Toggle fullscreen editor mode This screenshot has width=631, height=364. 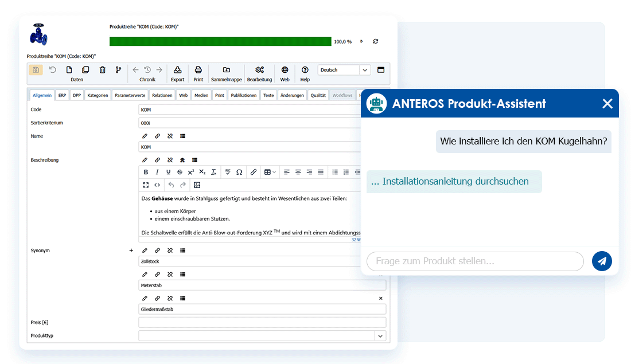pyautogui.click(x=146, y=185)
